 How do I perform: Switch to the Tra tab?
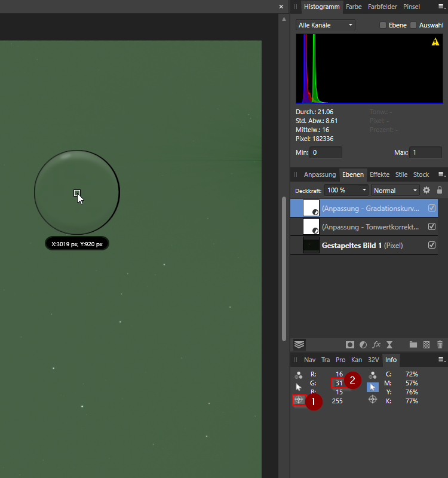coord(326,360)
